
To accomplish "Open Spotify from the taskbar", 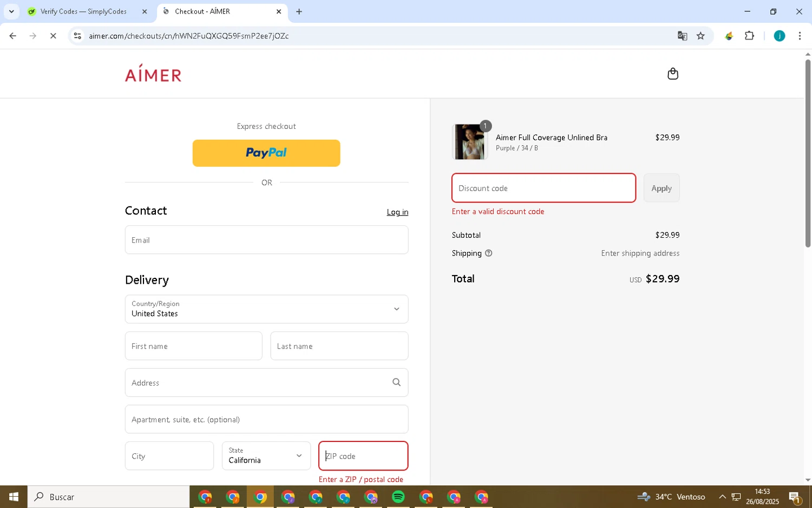I will click(398, 497).
